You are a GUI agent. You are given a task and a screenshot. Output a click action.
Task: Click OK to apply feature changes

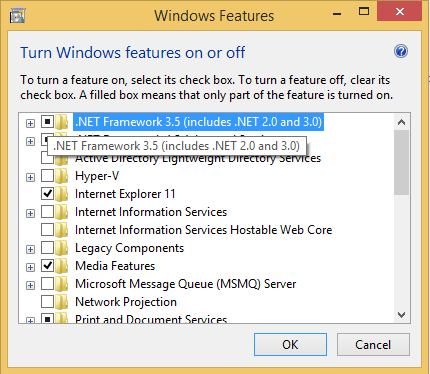click(290, 345)
